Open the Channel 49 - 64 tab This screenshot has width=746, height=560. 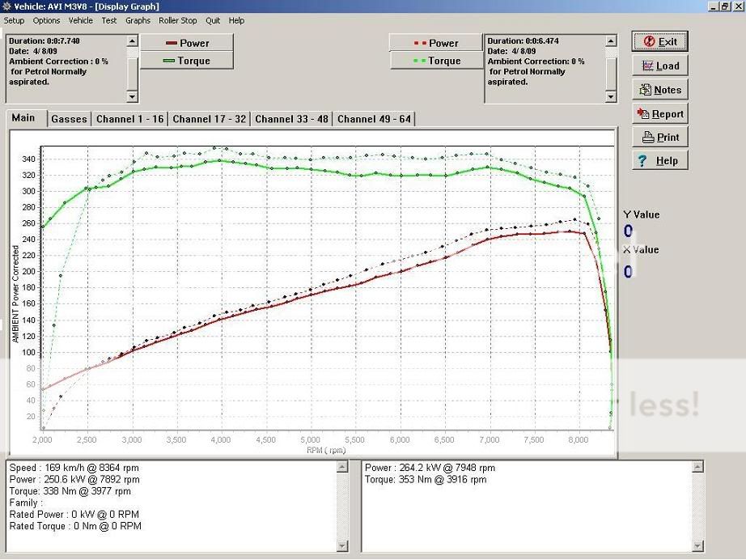pyautogui.click(x=374, y=119)
